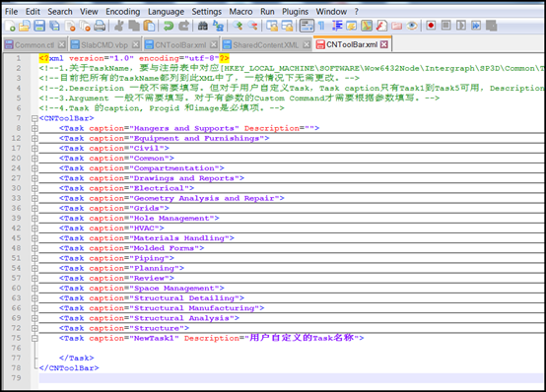Open the Encoding menu
This screenshot has height=392, width=546.
pos(123,12)
